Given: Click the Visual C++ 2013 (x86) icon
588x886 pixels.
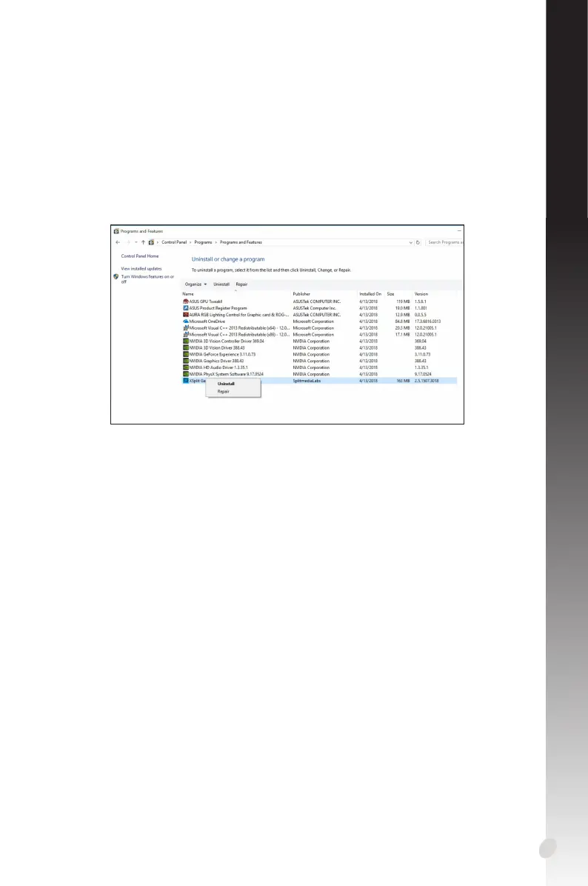Looking at the screenshot, I should [186, 335].
